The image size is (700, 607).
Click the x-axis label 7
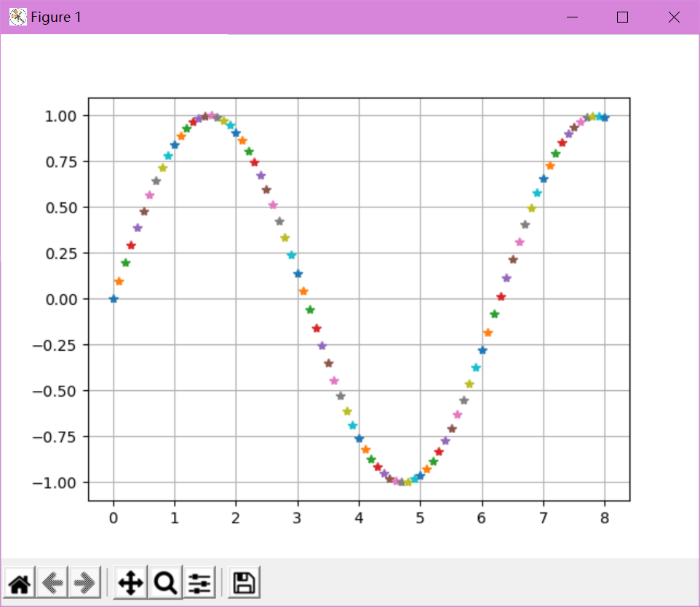544,518
